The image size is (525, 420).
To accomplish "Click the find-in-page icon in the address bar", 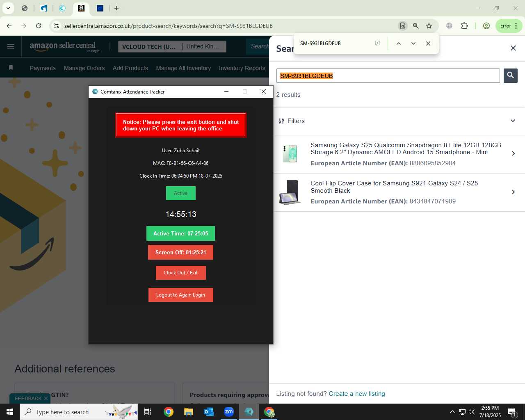I will (403, 26).
